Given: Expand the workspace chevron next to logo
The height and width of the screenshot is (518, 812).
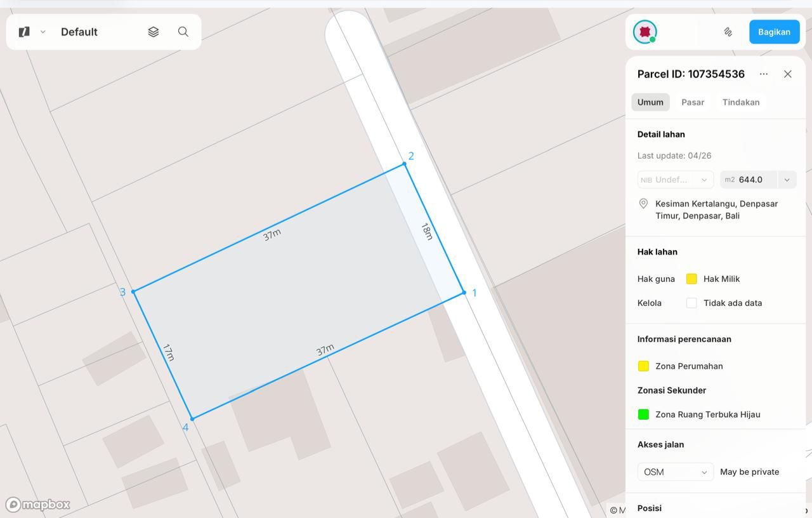Looking at the screenshot, I should tap(43, 32).
